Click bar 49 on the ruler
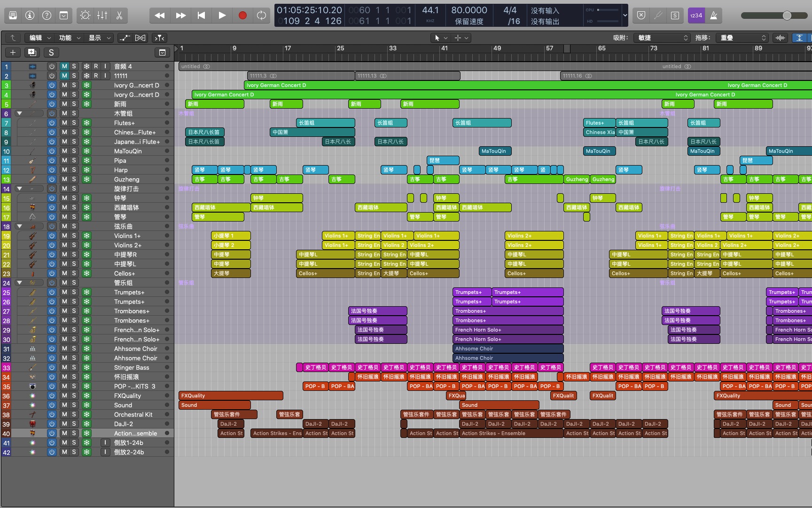812x508 pixels. pos(497,48)
